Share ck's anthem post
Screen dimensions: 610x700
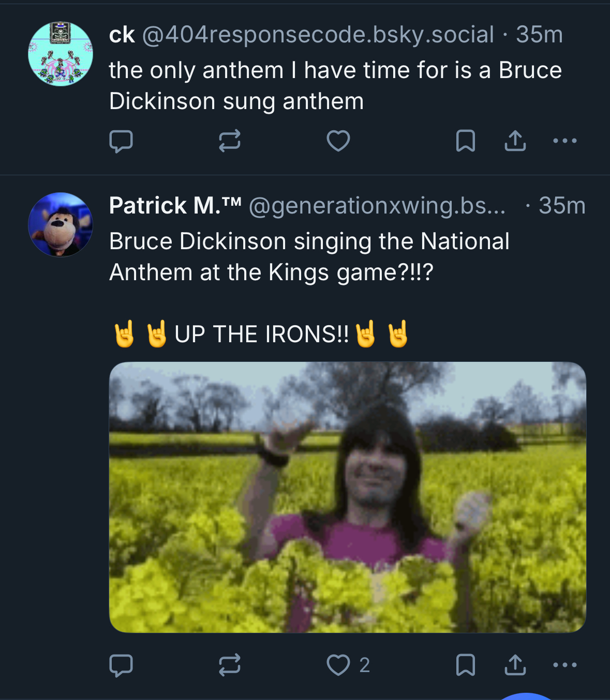[x=515, y=141]
